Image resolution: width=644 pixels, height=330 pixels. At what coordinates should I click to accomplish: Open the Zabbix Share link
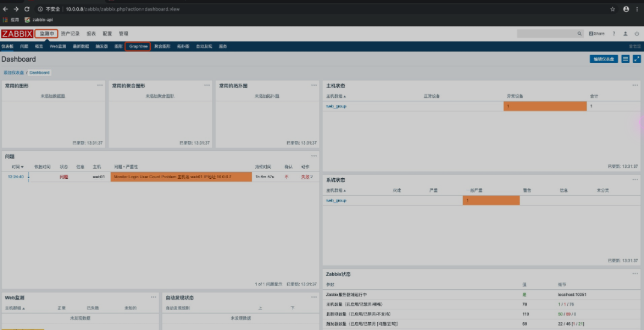click(x=597, y=34)
